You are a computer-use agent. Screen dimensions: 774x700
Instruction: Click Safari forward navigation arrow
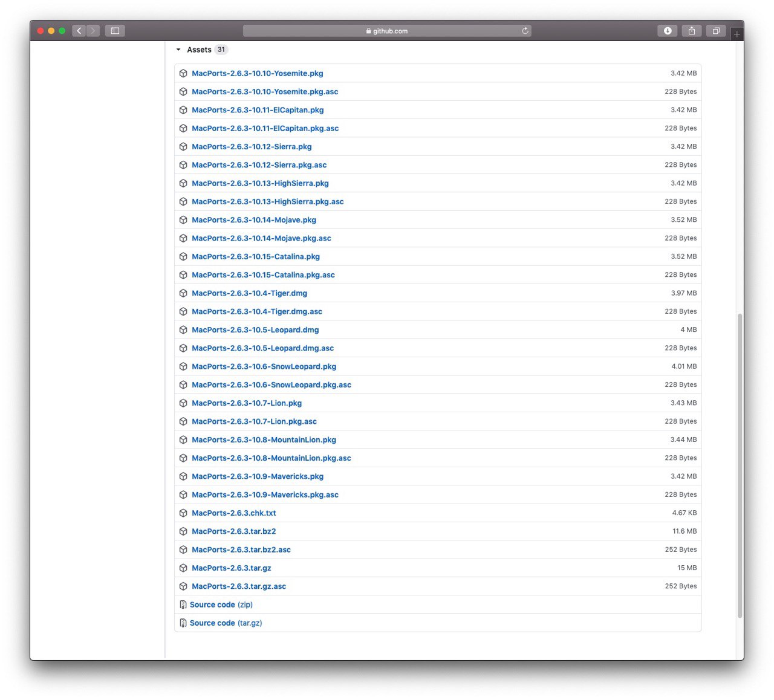tap(93, 31)
